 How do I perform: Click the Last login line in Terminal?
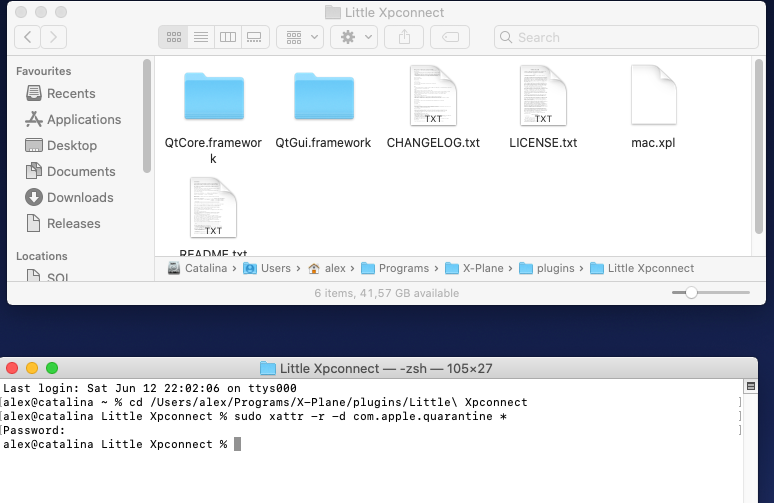150,388
